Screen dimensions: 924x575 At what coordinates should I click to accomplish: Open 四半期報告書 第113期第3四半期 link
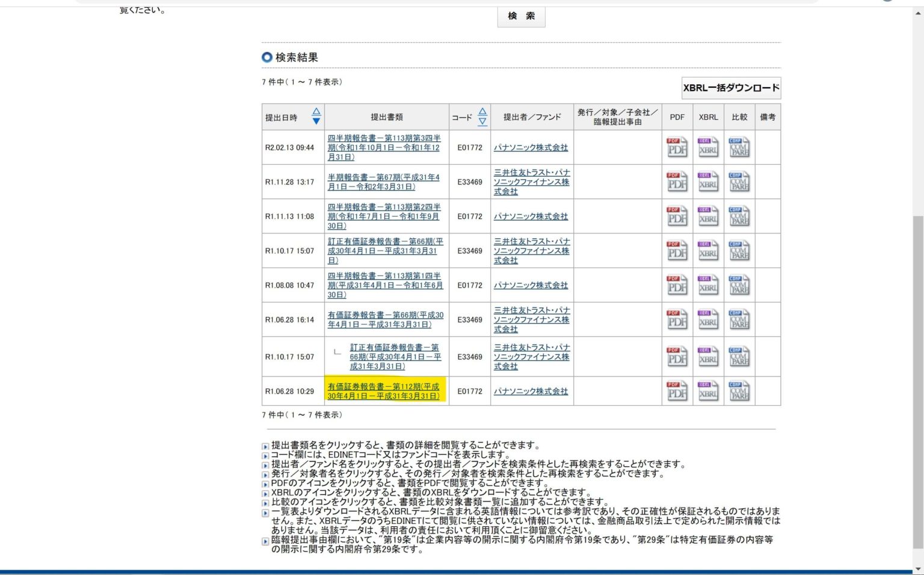point(384,147)
